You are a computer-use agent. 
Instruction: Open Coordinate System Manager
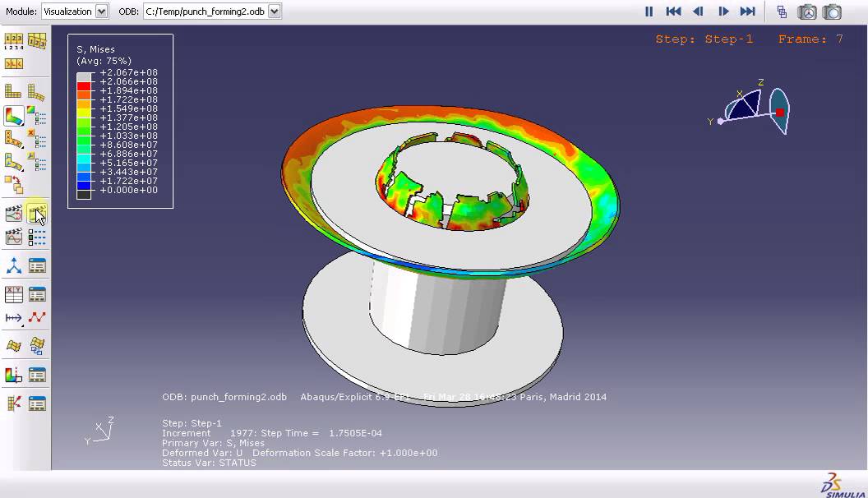point(37,266)
